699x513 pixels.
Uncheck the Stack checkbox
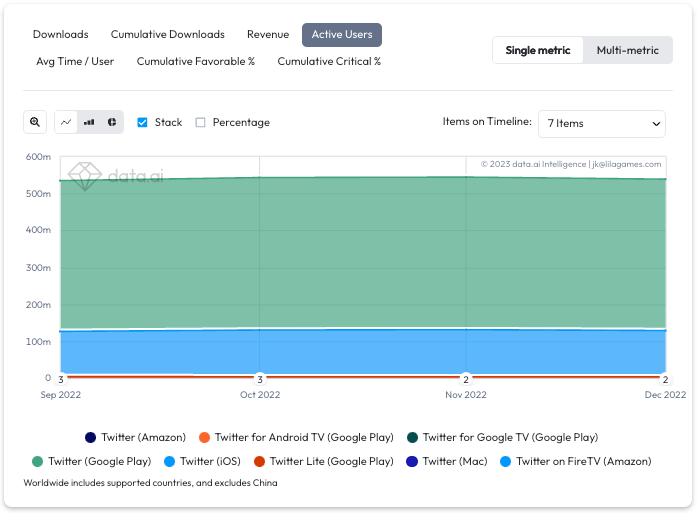pos(142,122)
